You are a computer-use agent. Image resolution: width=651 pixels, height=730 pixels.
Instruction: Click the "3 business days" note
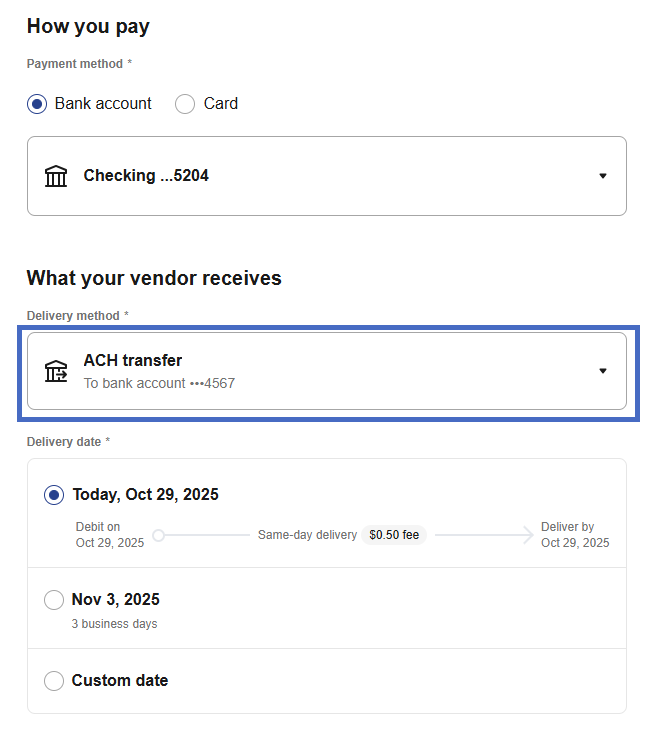coord(114,624)
